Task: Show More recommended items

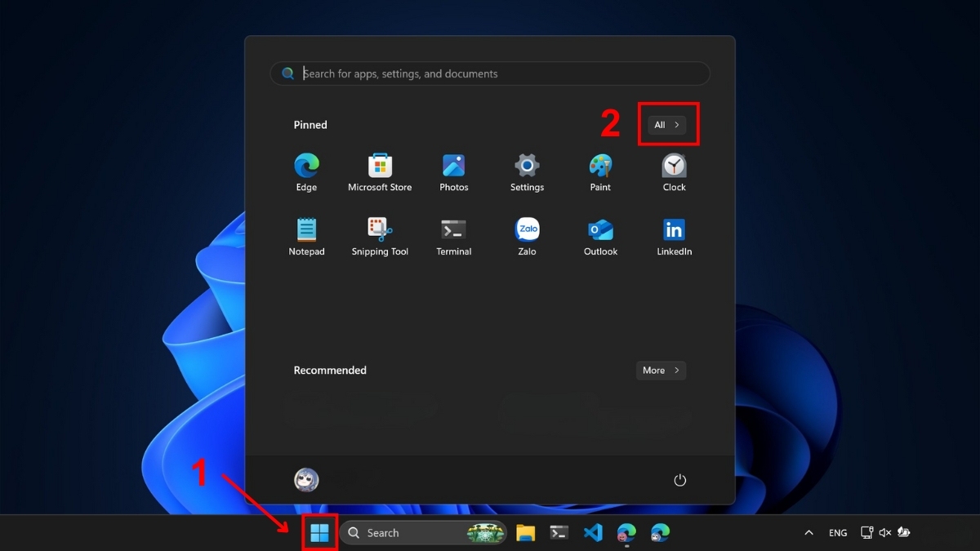Action: pos(661,370)
